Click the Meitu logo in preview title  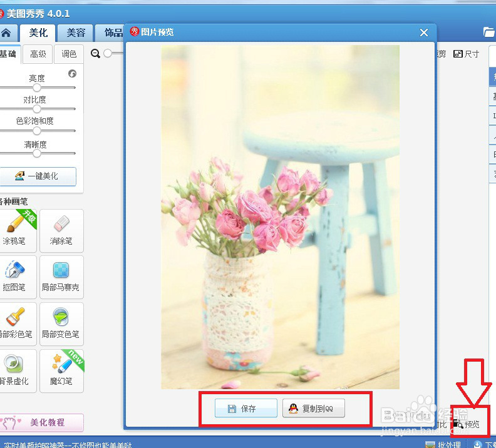(x=135, y=31)
